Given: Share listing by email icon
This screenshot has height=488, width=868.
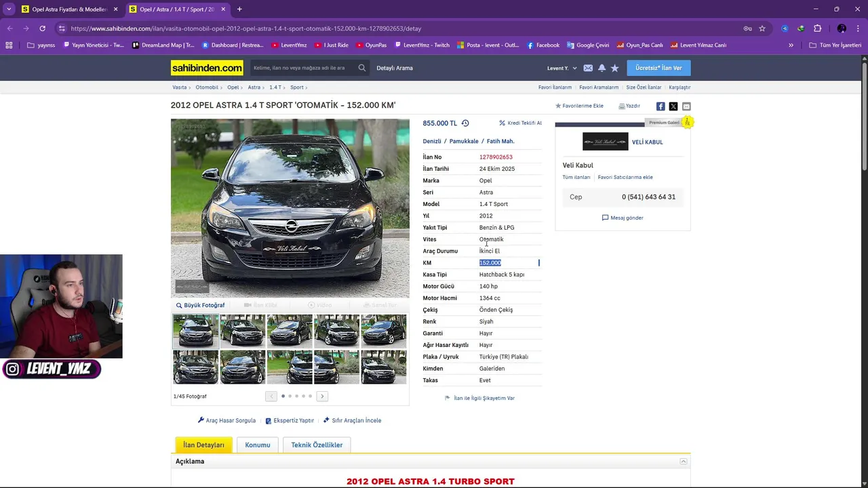Looking at the screenshot, I should pyautogui.click(x=686, y=106).
